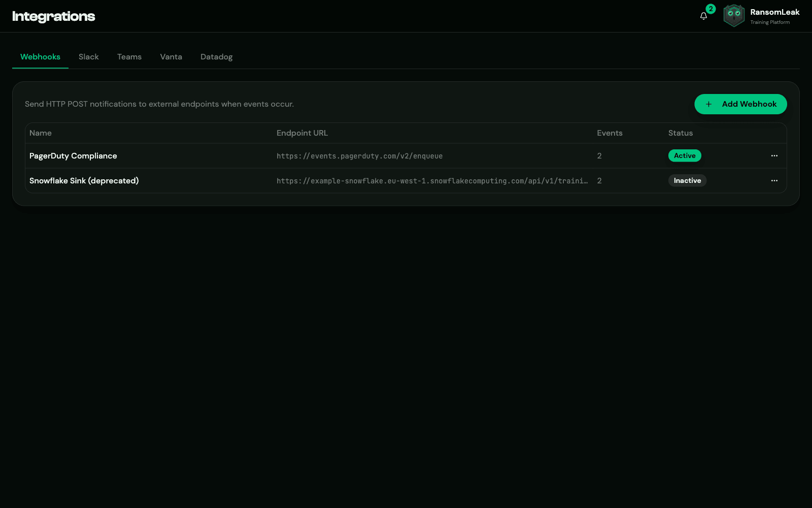Click the Inactive status badge
The width and height of the screenshot is (812, 508).
pos(687,181)
